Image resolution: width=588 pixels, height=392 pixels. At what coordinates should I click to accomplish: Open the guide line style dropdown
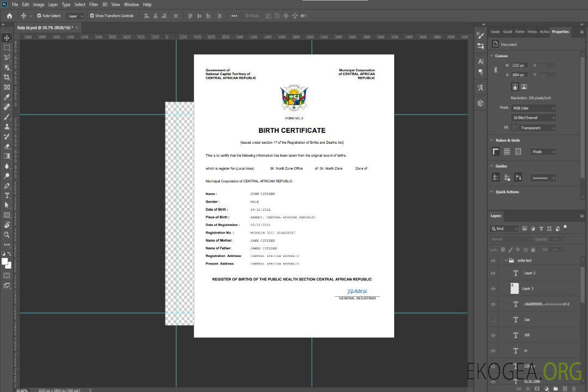pos(543,178)
